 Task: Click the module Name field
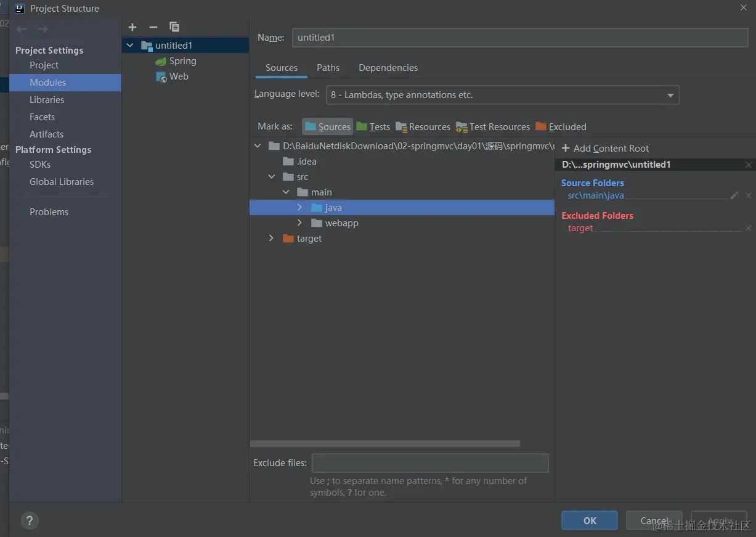point(520,38)
